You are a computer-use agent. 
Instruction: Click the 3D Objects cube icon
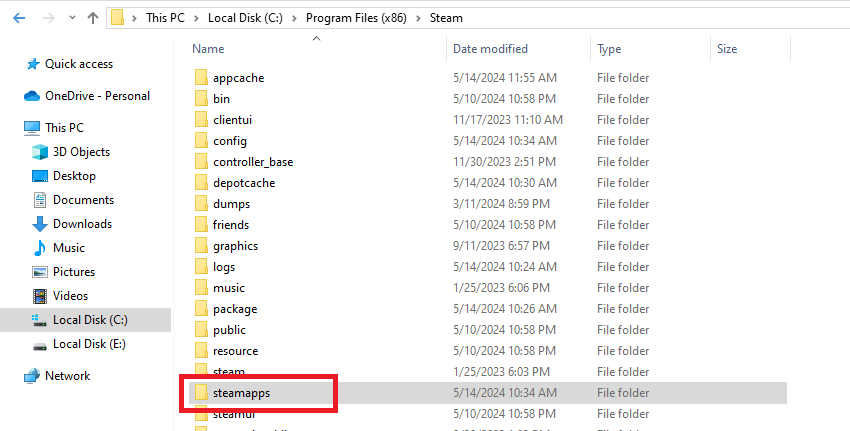(x=40, y=152)
